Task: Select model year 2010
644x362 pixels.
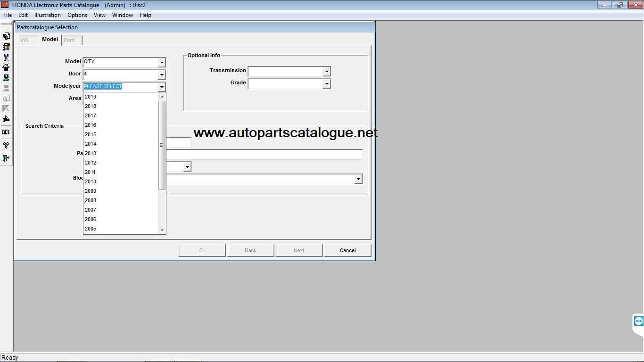Action: 121,181
